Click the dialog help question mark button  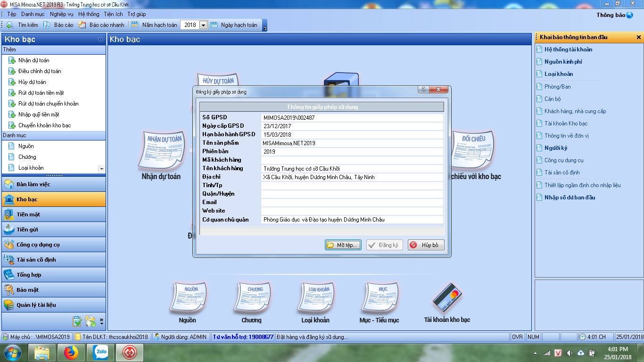pos(423,89)
